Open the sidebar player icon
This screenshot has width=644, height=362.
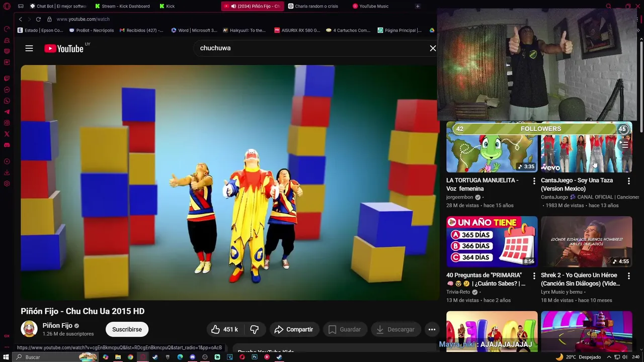[7, 161]
